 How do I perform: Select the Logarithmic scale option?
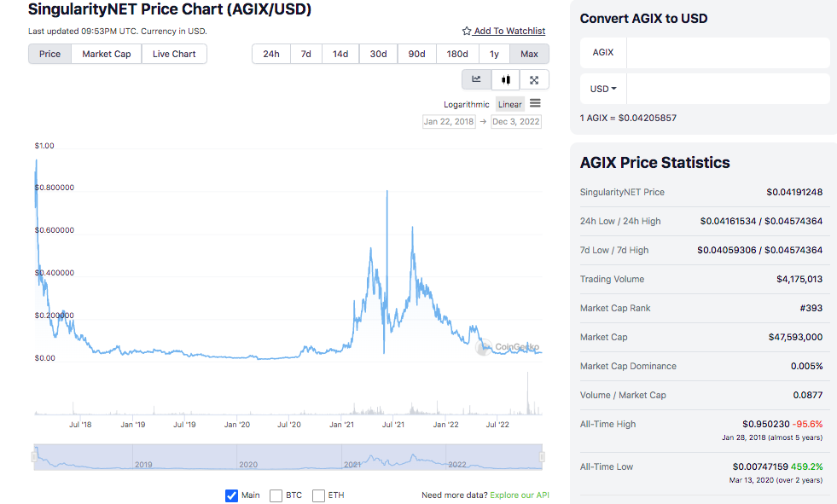tap(466, 105)
